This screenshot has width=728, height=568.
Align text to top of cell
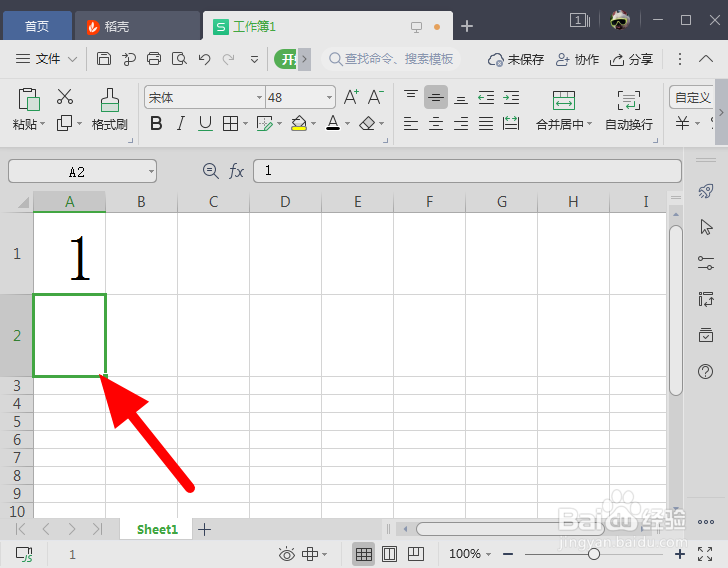(x=411, y=97)
